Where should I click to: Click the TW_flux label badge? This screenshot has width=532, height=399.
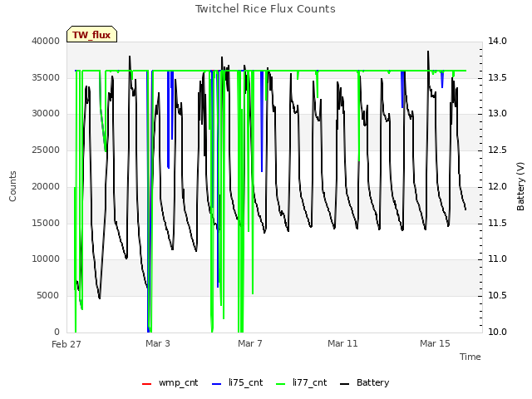pos(91,34)
